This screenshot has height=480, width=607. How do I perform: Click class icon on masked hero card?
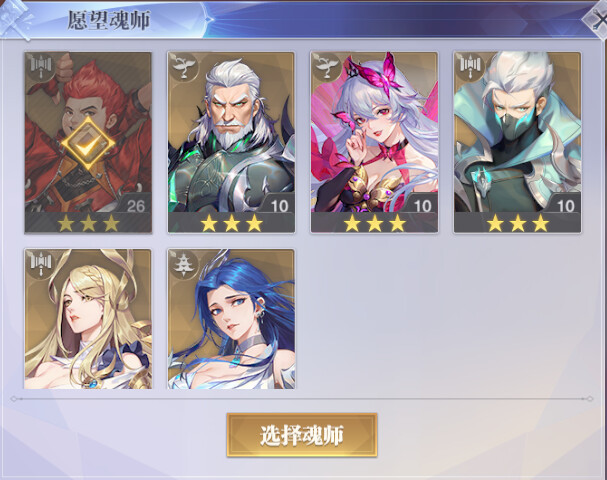(x=470, y=67)
